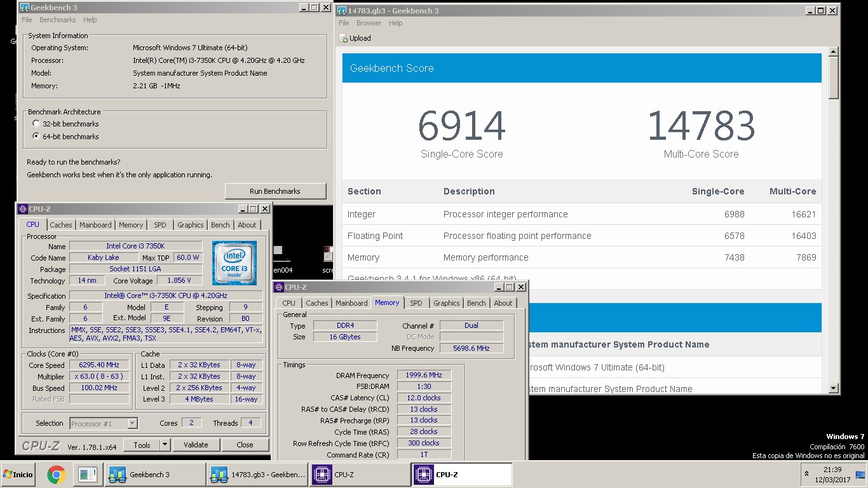Open the Tools dropdown arrow in CPU-Z
The image size is (868, 488).
[165, 445]
